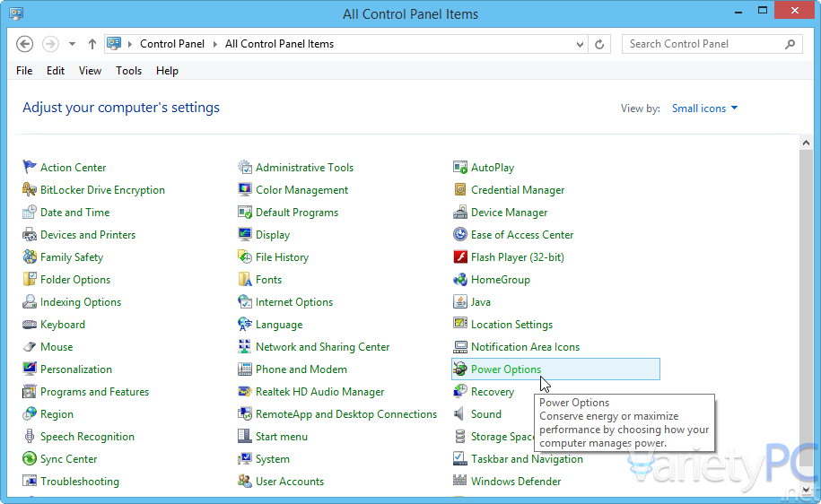This screenshot has height=504, width=821.
Task: Open BitLocker Drive Encryption icon
Action: 30,190
